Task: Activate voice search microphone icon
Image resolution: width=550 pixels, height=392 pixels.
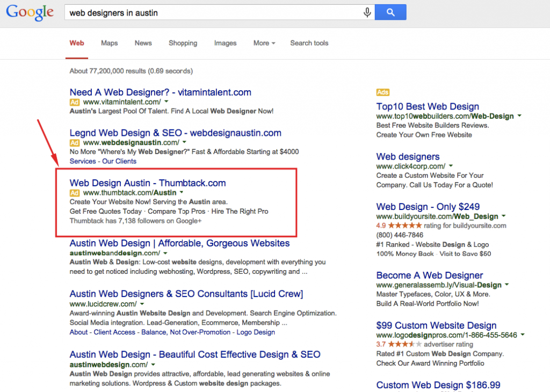Action: point(367,13)
